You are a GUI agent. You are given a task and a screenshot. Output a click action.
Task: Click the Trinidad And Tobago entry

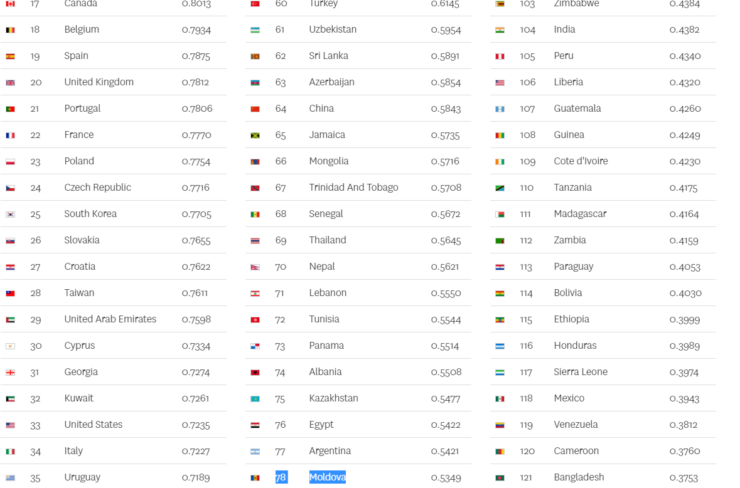(x=353, y=187)
